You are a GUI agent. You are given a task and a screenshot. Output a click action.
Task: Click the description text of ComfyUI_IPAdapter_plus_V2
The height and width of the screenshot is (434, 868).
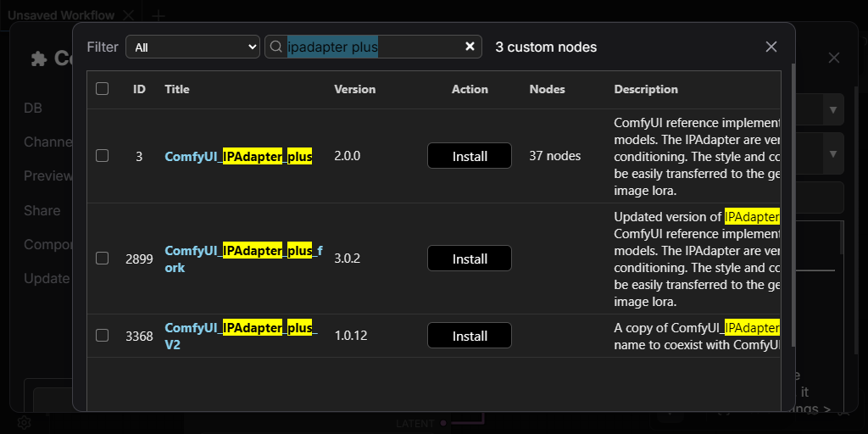pos(697,336)
